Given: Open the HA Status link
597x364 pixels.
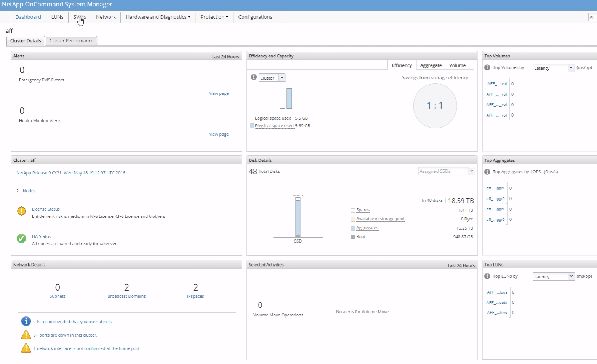Looking at the screenshot, I should [42, 236].
